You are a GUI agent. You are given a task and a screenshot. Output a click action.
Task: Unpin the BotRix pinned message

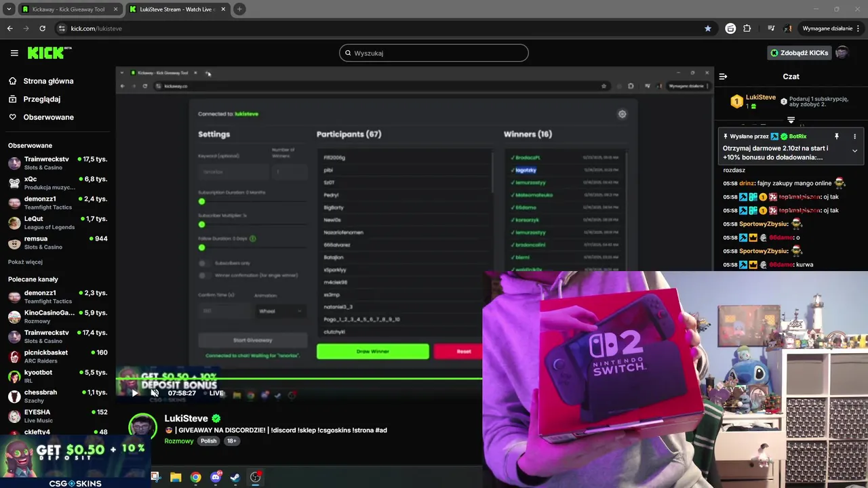point(836,136)
